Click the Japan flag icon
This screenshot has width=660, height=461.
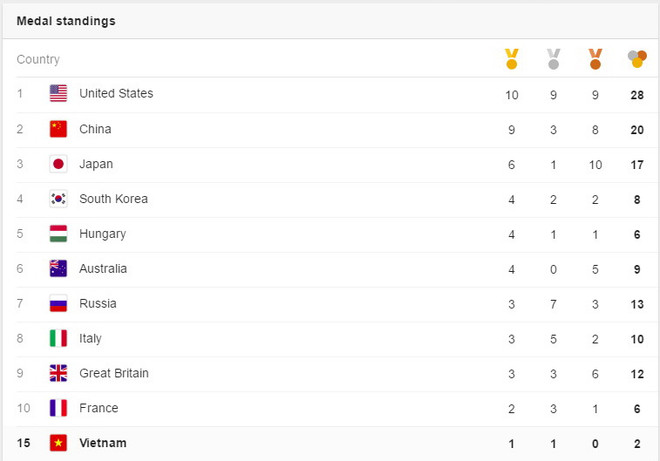[58, 164]
